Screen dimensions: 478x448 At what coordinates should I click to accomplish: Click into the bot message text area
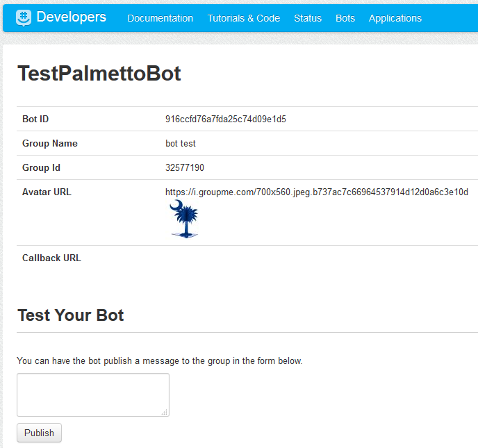click(x=93, y=395)
